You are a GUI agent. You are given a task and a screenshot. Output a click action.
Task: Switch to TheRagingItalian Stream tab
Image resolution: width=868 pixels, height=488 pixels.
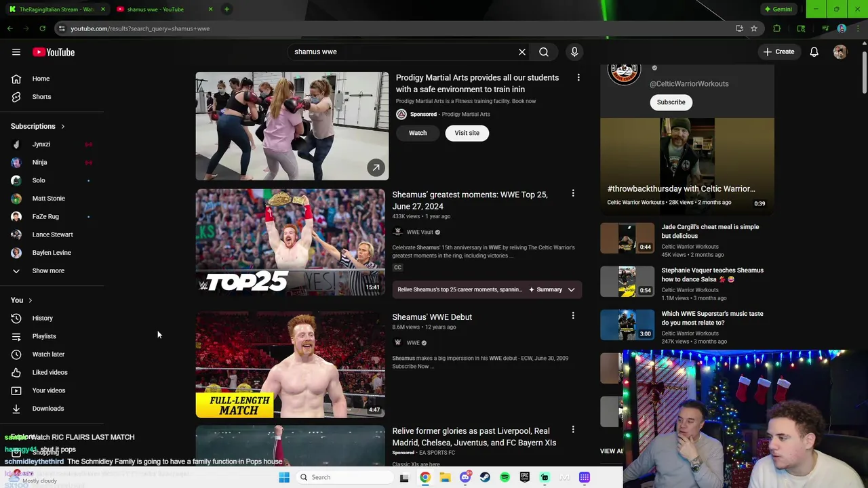point(56,9)
